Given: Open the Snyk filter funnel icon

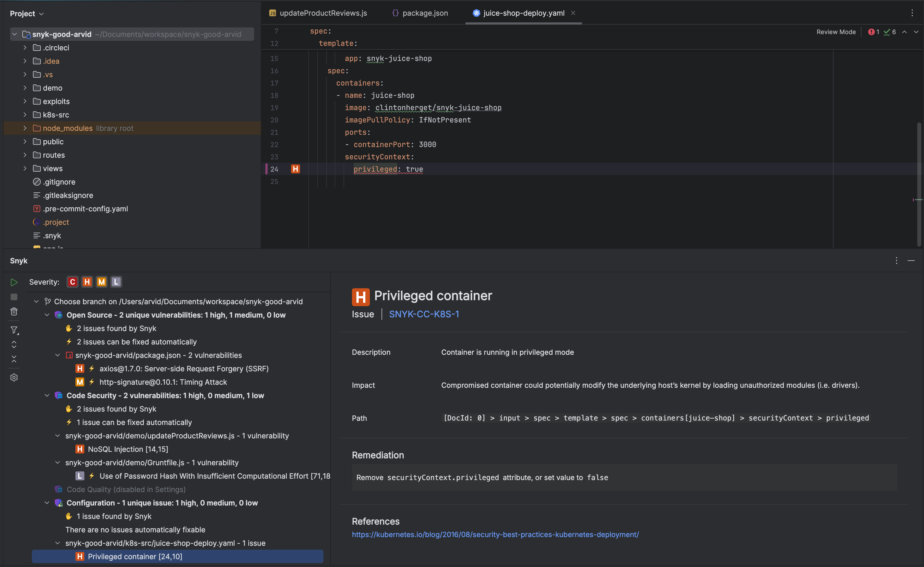Looking at the screenshot, I should click(x=14, y=330).
